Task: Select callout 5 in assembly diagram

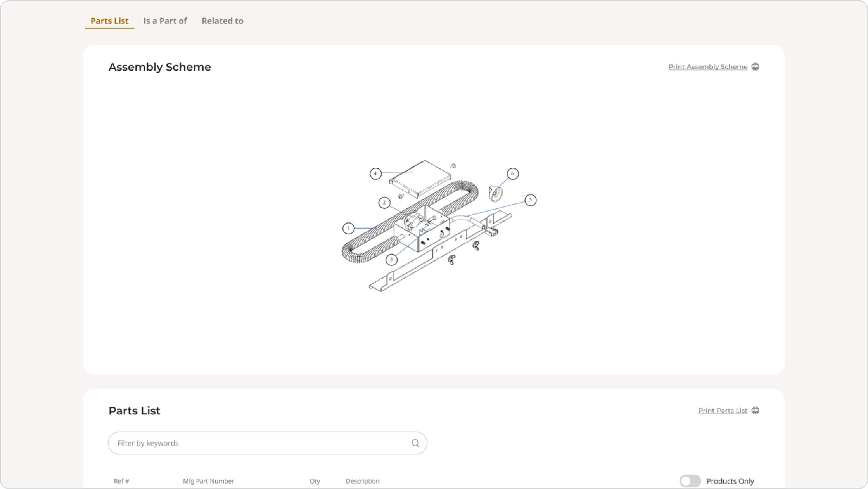Action: [530, 200]
